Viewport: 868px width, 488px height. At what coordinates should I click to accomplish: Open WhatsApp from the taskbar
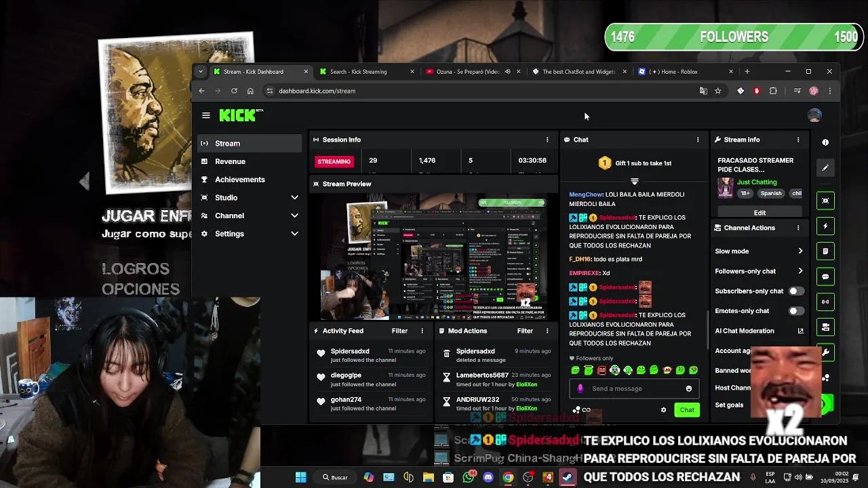tap(469, 477)
